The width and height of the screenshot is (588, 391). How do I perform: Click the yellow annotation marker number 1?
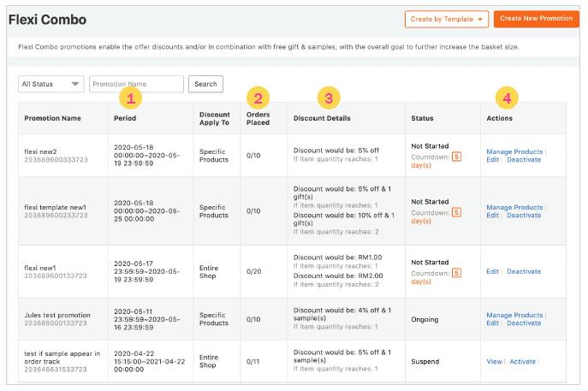[x=131, y=98]
